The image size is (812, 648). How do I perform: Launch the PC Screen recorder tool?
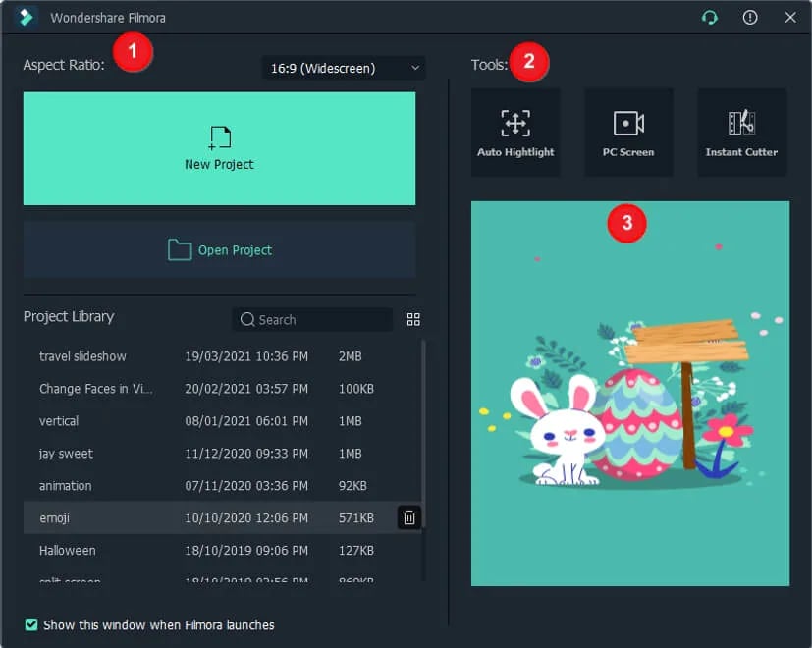tap(628, 133)
